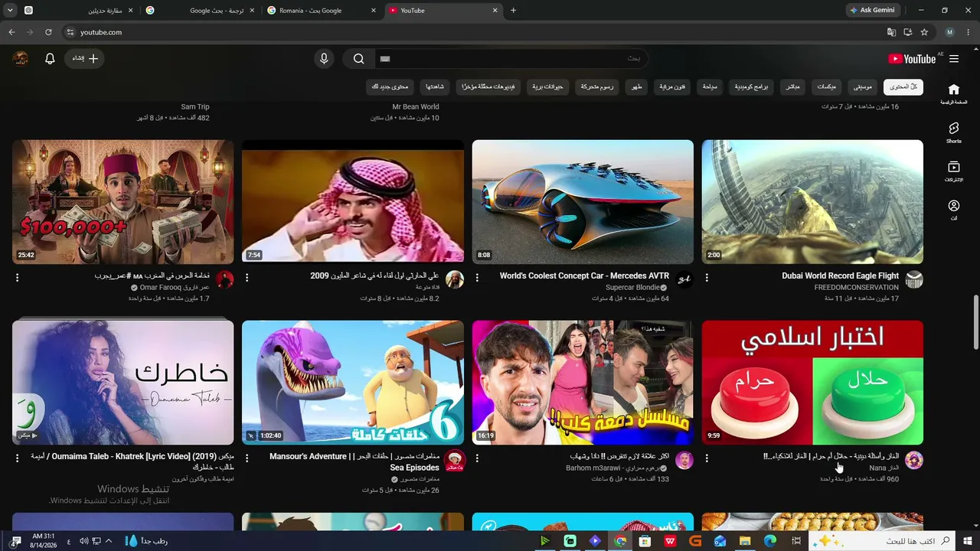
Task: Open the Mr Bean World channel link
Action: pos(416,107)
